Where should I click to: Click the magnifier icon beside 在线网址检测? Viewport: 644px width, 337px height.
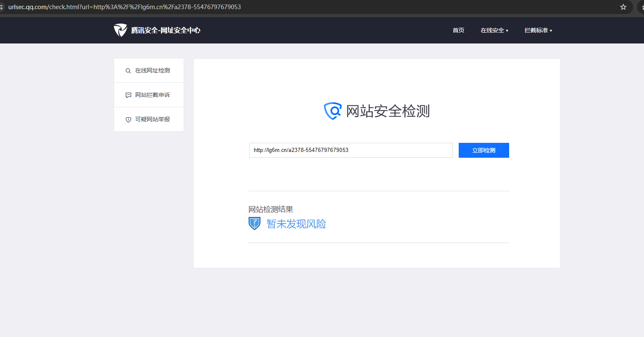(128, 71)
